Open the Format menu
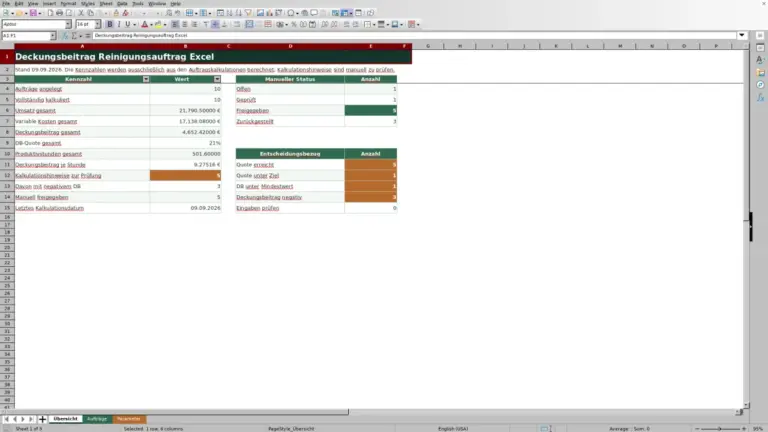Screen dimensions: 768x432 coord(68,3)
